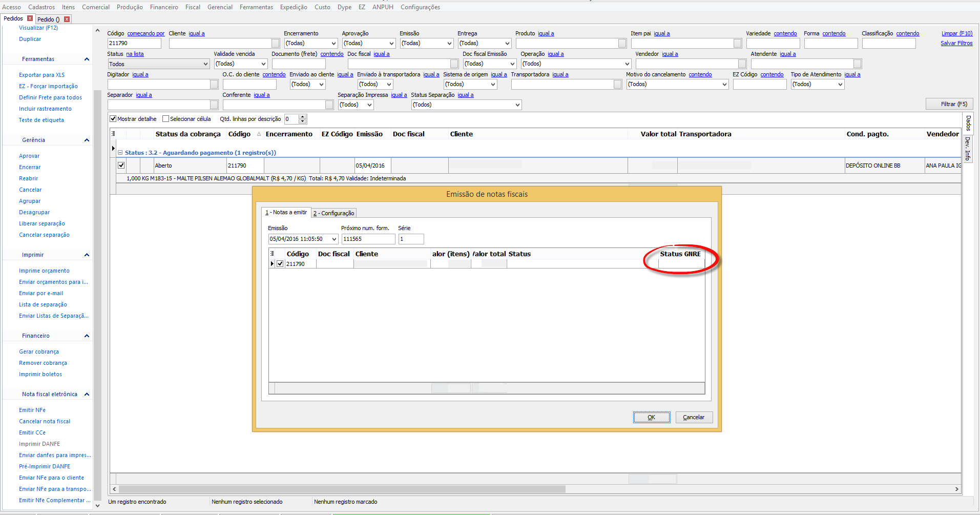Open the dialog grid column chooser icon

pos(272,254)
